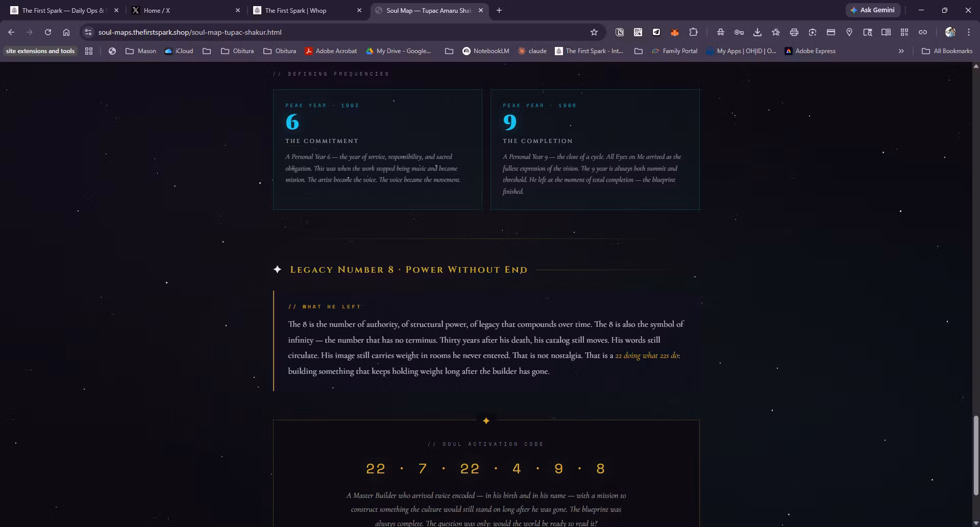
Task: Open the Family Portal bookmark
Action: (x=674, y=51)
